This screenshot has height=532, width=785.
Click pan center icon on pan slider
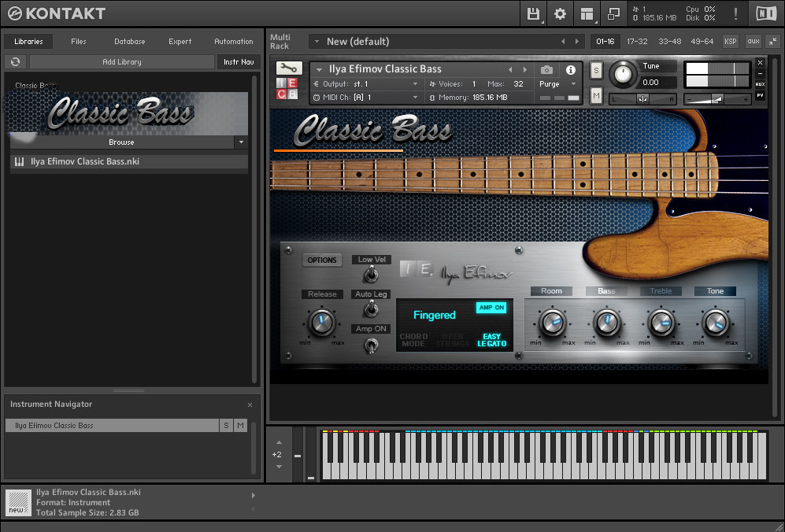point(642,99)
